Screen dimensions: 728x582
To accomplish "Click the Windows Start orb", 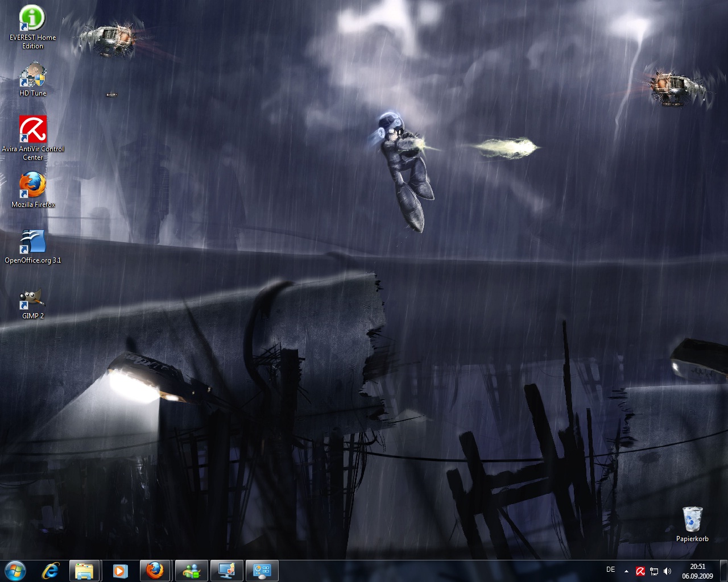I will click(15, 570).
